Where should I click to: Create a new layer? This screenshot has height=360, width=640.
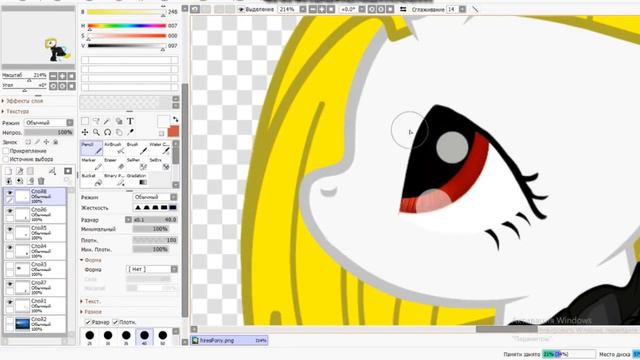click(8, 171)
